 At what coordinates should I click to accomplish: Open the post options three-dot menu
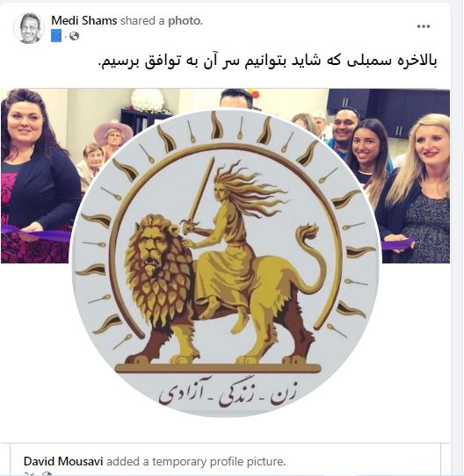point(424,26)
